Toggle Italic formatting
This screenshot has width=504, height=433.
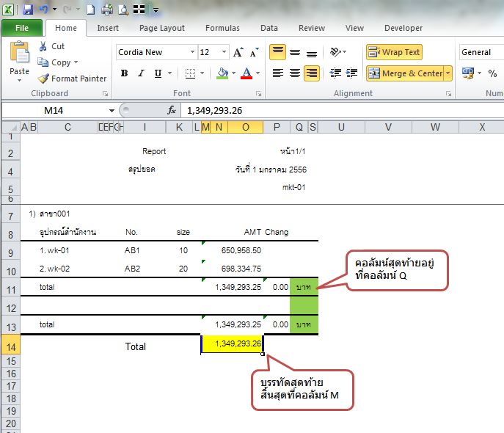141,73
